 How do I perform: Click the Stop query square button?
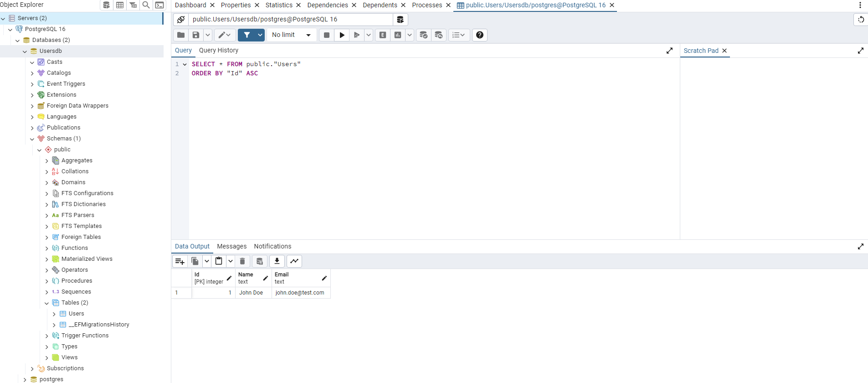[x=327, y=35]
